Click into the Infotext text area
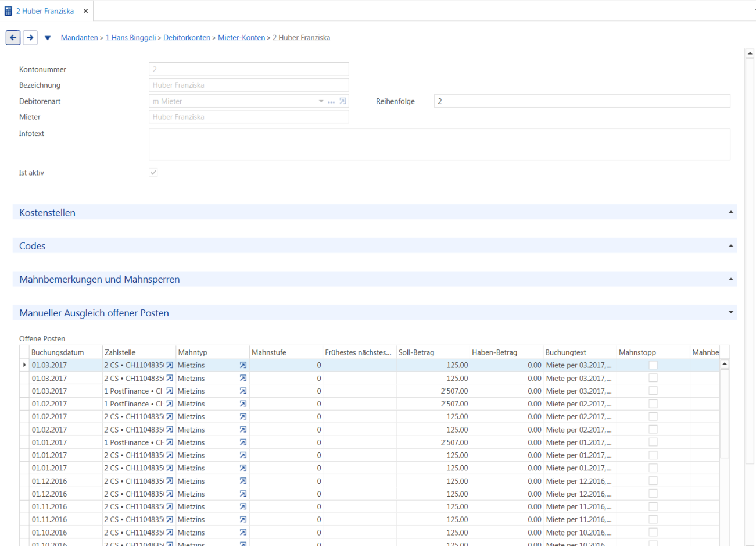This screenshot has width=756, height=546. [439, 144]
